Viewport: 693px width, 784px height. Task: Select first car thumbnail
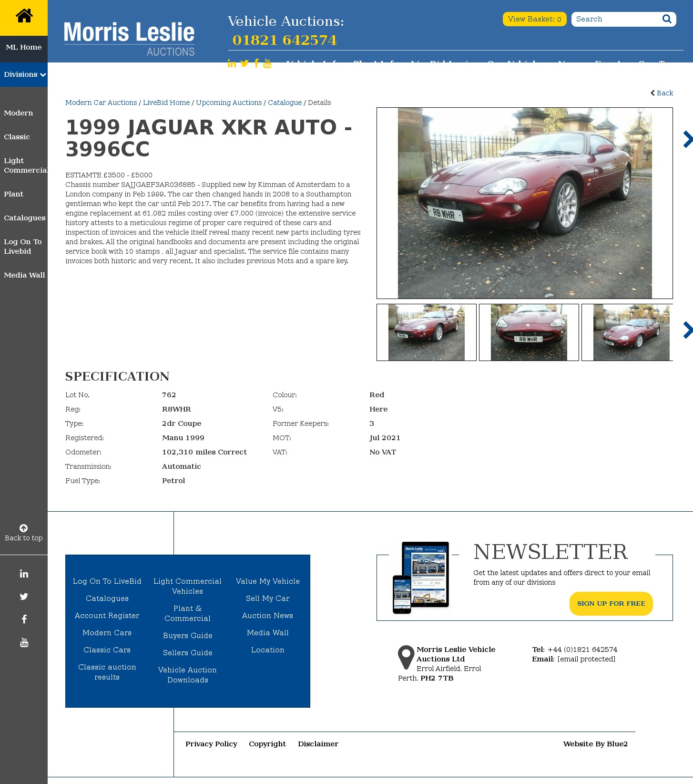tap(427, 332)
